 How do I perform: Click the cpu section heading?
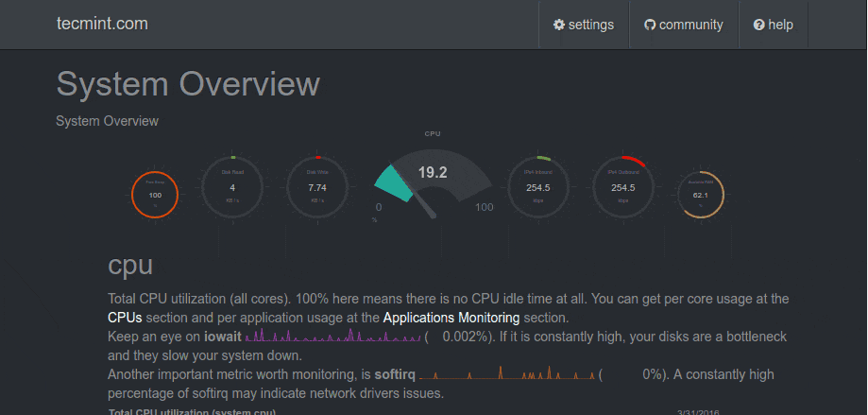(x=131, y=264)
